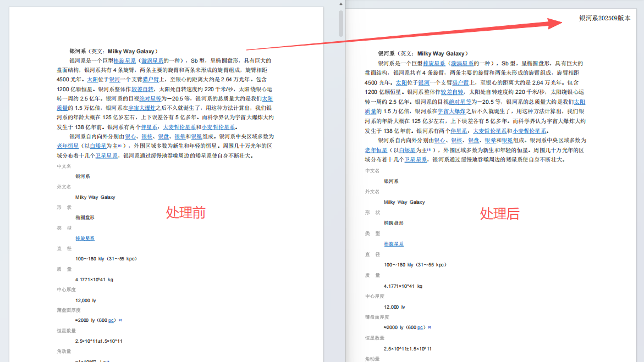
Task: Click the 棒旋星系 link under 类型 in the infobox
Action: (x=85, y=238)
